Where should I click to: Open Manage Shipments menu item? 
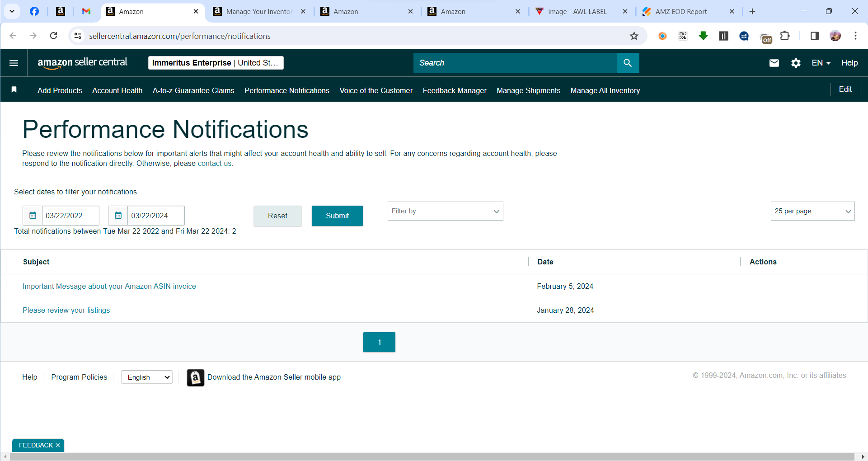click(x=528, y=90)
